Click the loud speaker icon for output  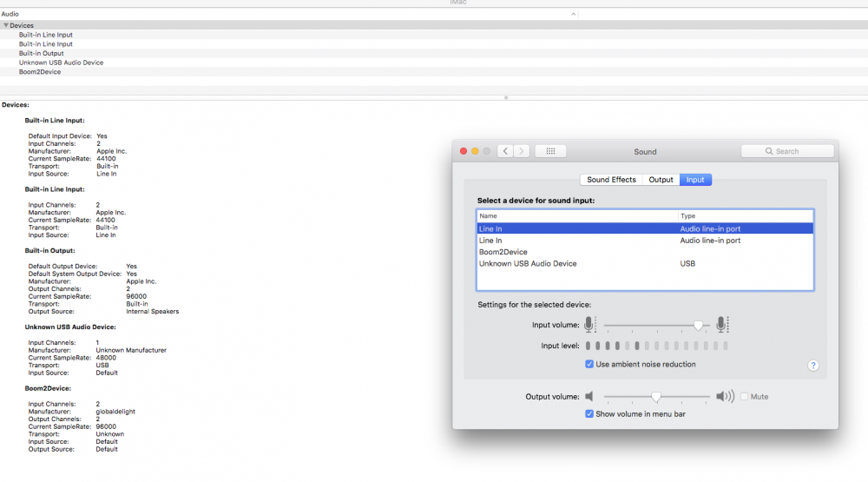725,397
